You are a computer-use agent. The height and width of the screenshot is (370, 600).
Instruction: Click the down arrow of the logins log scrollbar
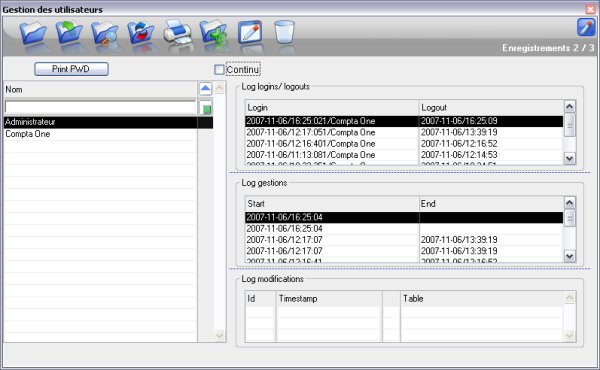[570, 158]
